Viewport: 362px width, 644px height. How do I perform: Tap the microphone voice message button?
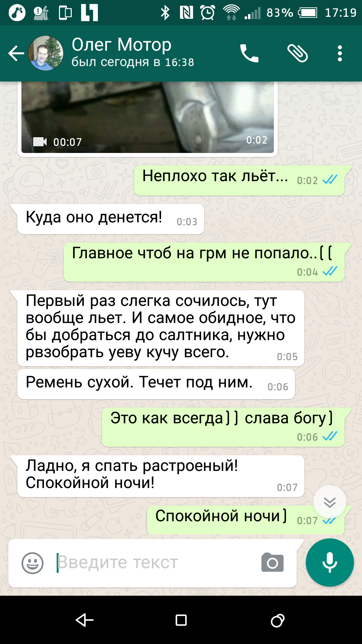(x=329, y=562)
